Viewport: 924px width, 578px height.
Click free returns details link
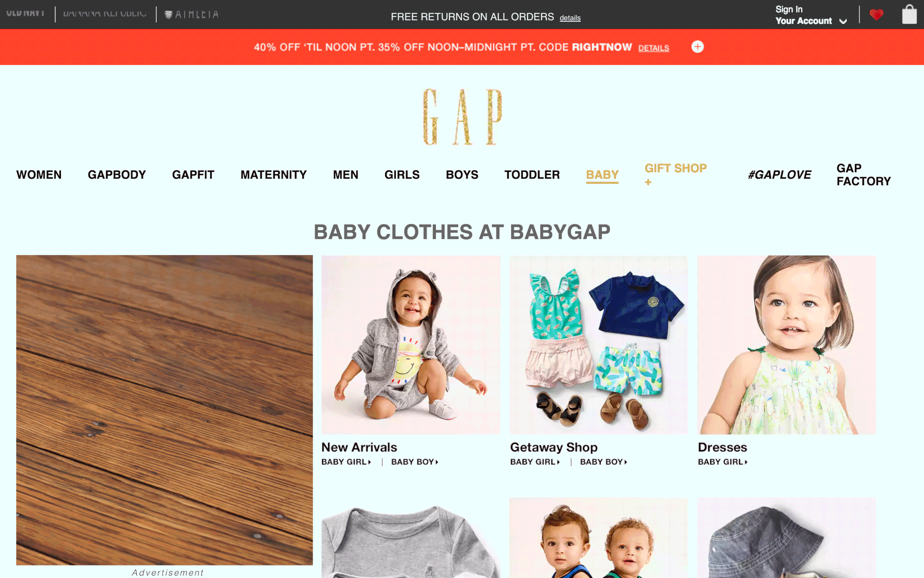pyautogui.click(x=570, y=18)
